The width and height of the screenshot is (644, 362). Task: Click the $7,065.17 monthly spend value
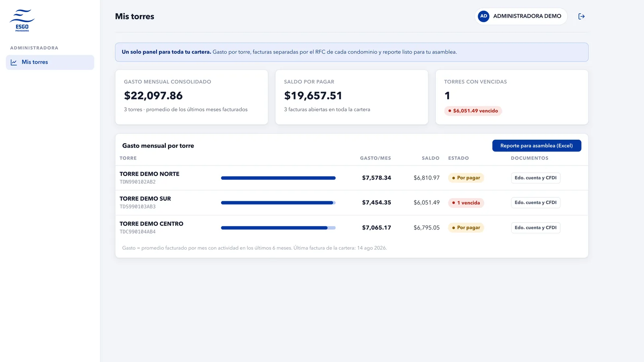[376, 228]
